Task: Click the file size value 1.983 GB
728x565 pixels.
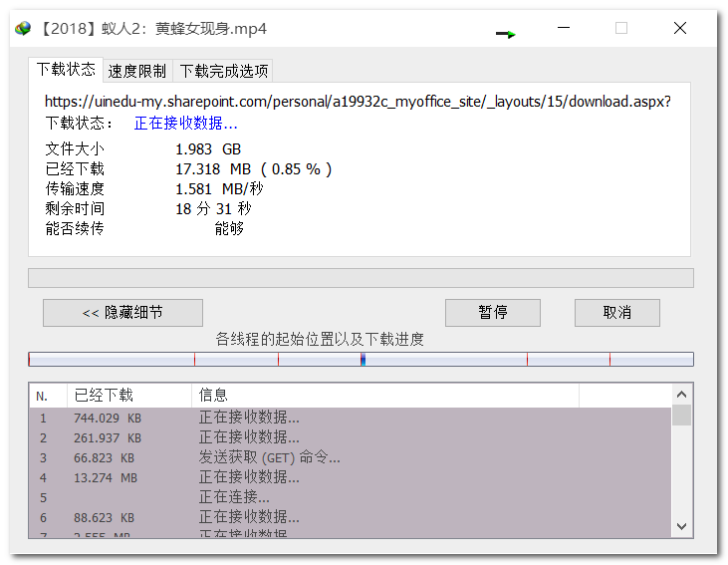Action: click(x=208, y=149)
